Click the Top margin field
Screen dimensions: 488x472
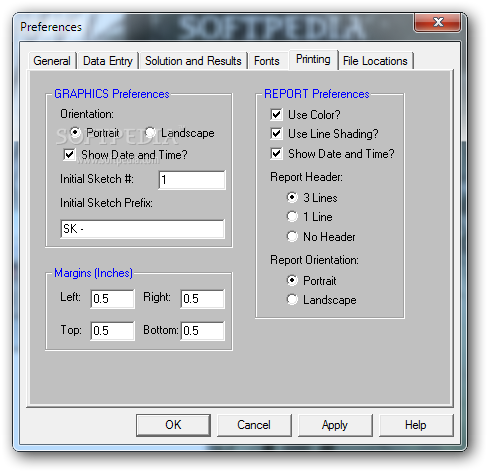click(x=112, y=331)
